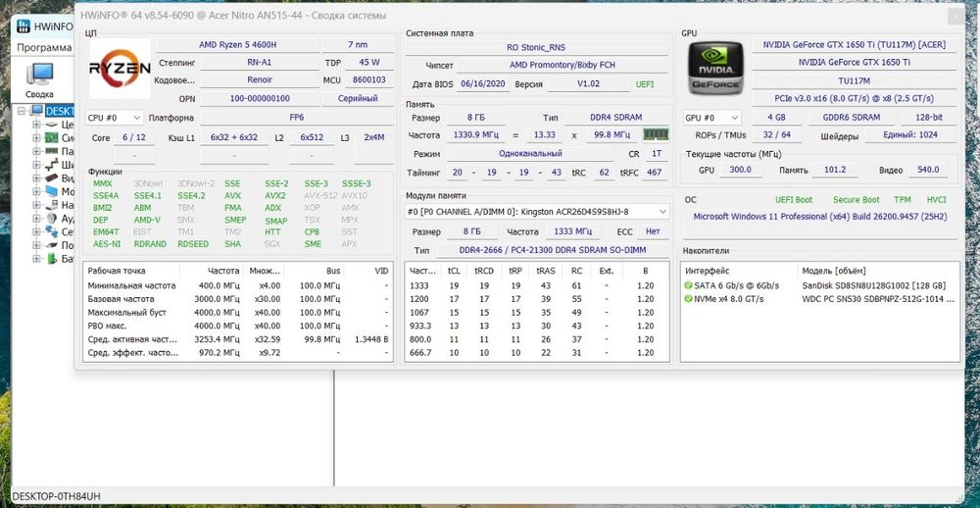Click the green memory module icon beside 99.8 МГц
The image size is (980, 508).
[x=656, y=134]
